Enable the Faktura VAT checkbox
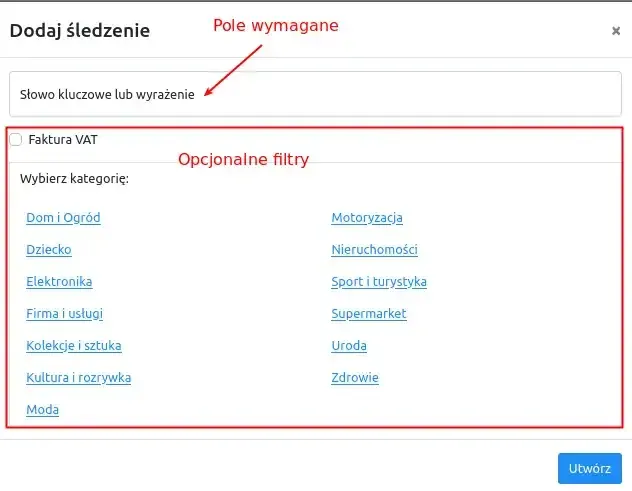Image resolution: width=632 pixels, height=491 pixels. 15,139
